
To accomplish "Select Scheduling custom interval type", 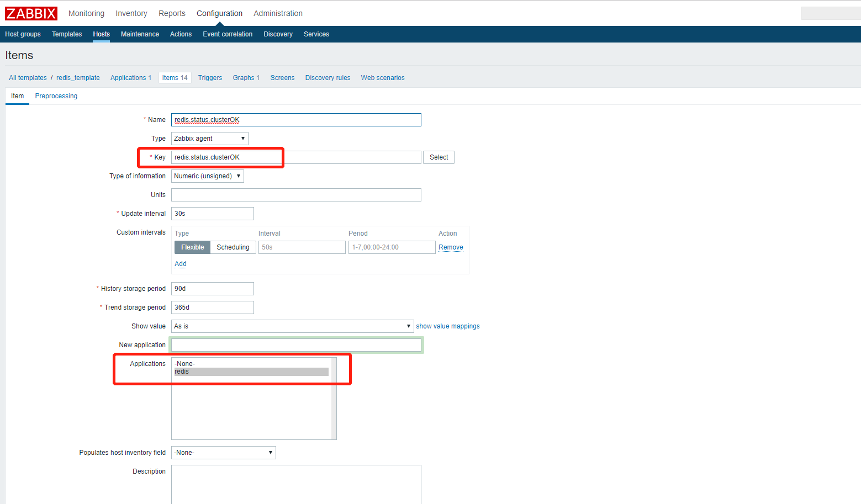I will click(x=233, y=247).
